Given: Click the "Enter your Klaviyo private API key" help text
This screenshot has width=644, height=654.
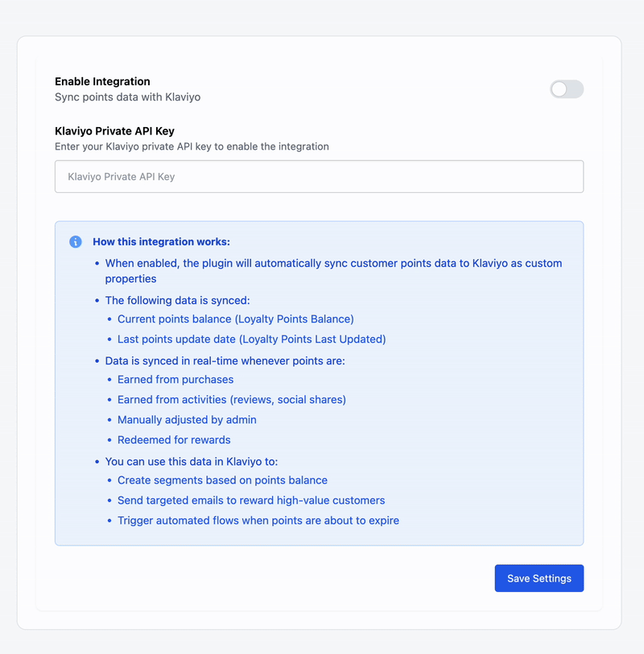Looking at the screenshot, I should point(192,147).
